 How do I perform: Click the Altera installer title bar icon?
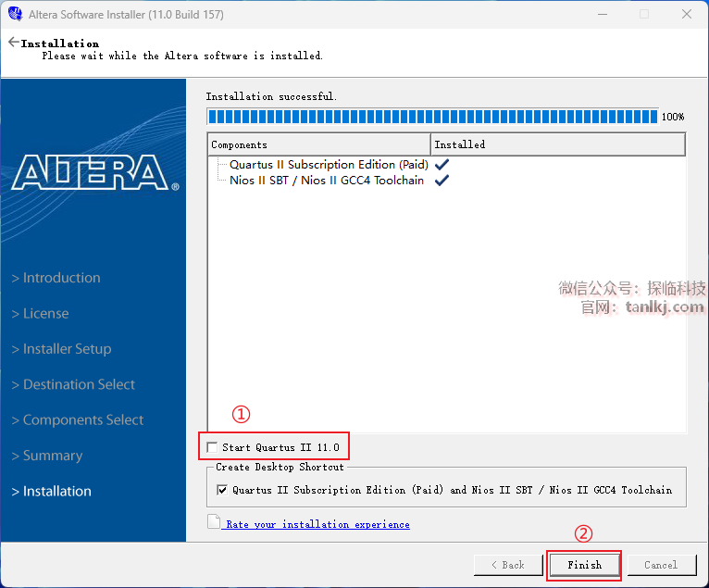pyautogui.click(x=14, y=15)
